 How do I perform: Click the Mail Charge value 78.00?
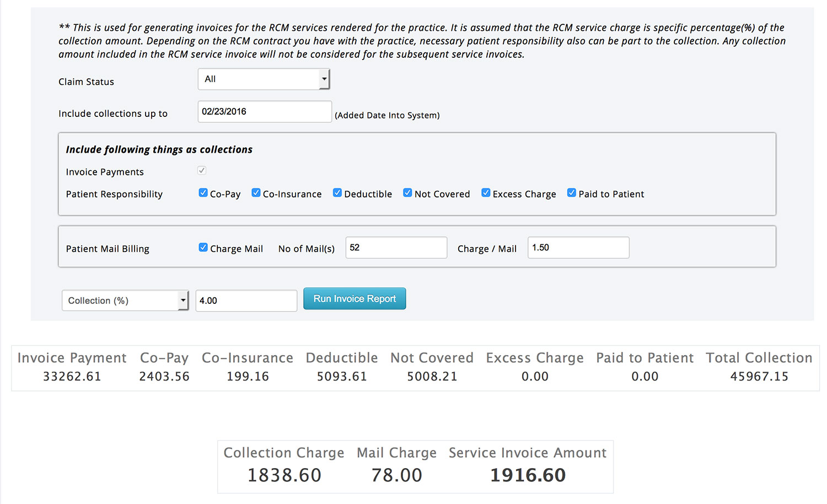[396, 475]
